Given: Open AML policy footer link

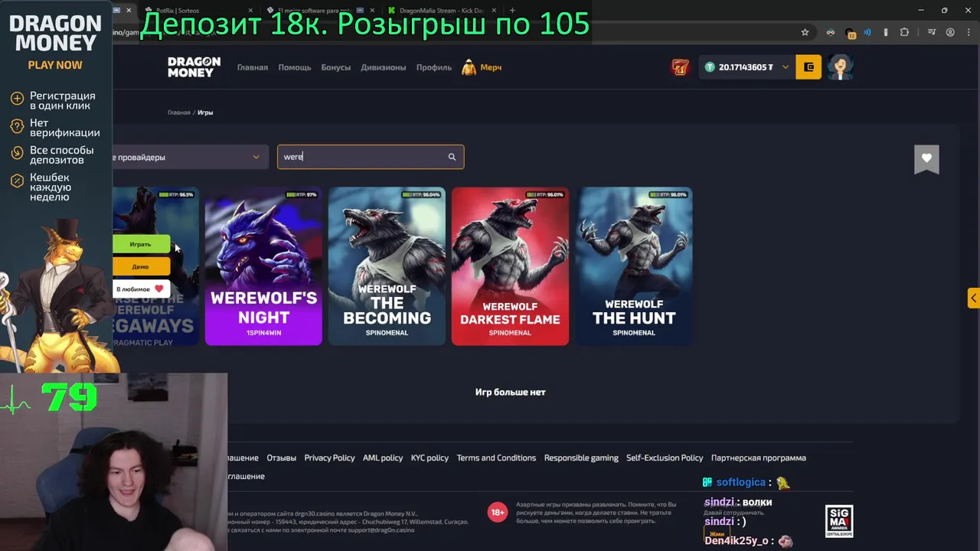Looking at the screenshot, I should click(383, 458).
